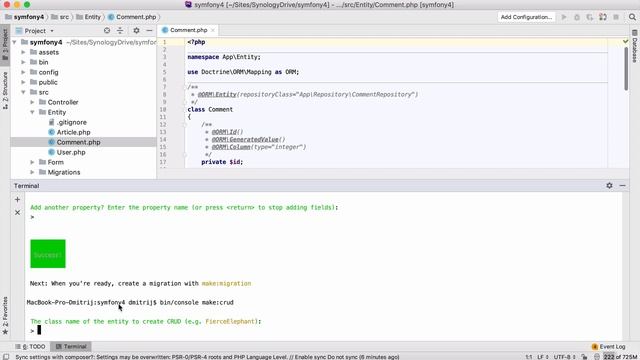This screenshot has height=360, width=640.
Task: Open the Event Log panel
Action: click(608, 347)
